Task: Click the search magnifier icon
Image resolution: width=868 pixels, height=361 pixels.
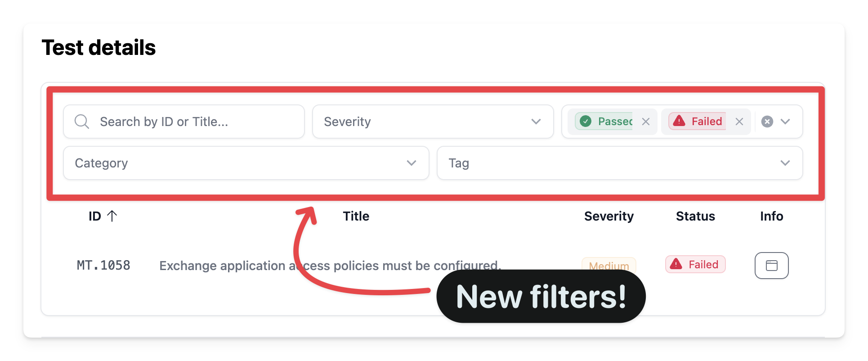Action: point(81,121)
